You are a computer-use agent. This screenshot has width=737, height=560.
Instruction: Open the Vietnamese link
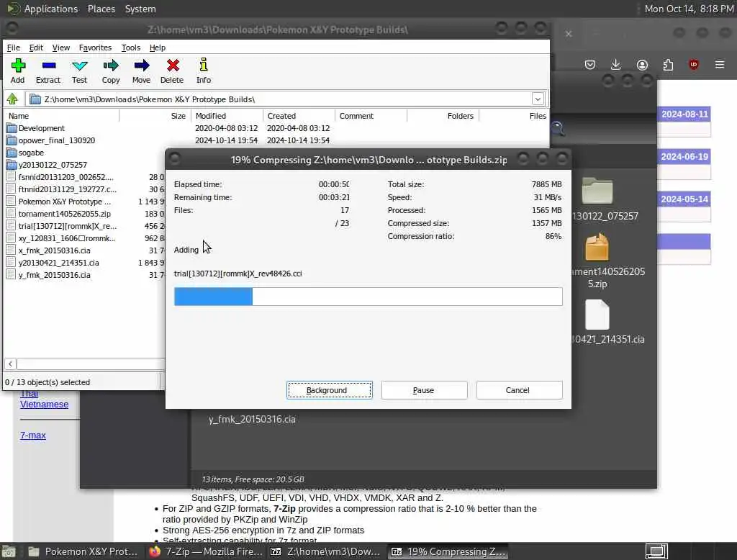coord(44,405)
